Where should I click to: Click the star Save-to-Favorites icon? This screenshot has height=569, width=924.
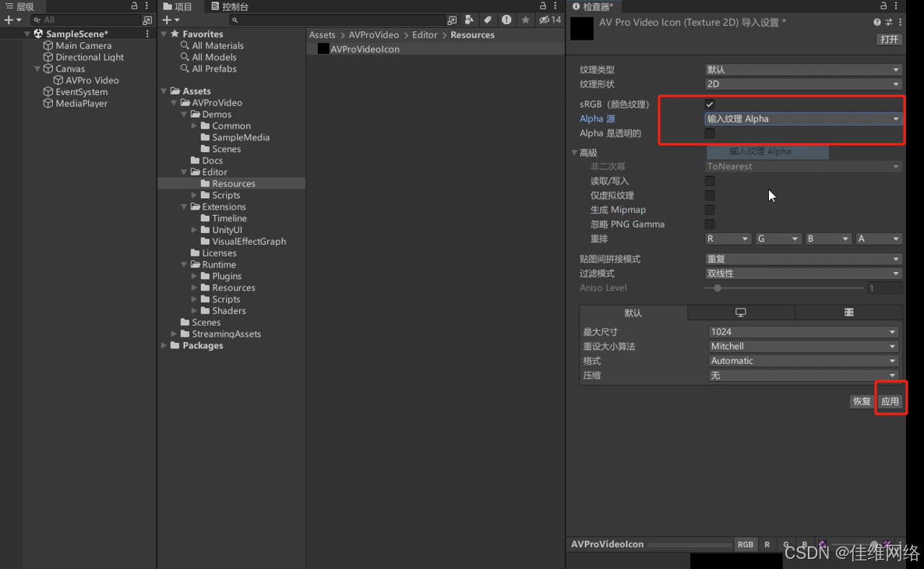(x=525, y=20)
